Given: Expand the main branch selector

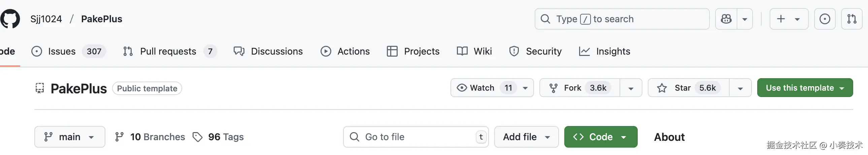Looking at the screenshot, I should click(x=69, y=137).
